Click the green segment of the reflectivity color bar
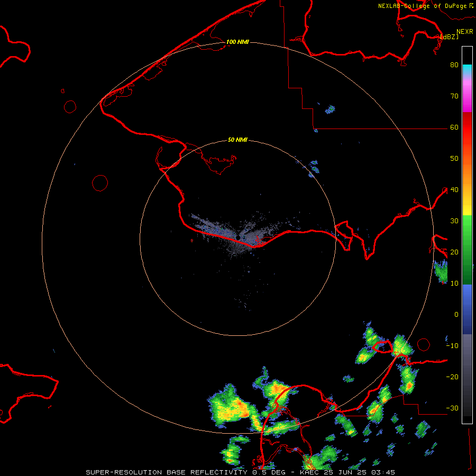Screen dimensions: 476x476 click(467, 250)
